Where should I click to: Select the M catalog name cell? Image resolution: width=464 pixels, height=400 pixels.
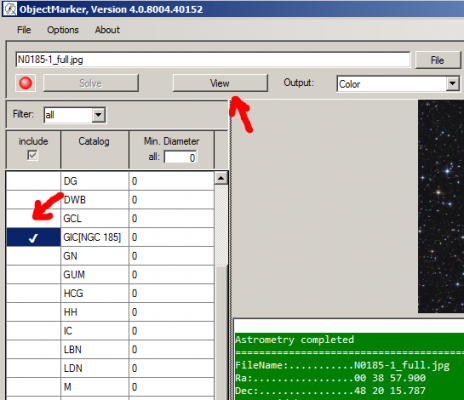(x=95, y=387)
